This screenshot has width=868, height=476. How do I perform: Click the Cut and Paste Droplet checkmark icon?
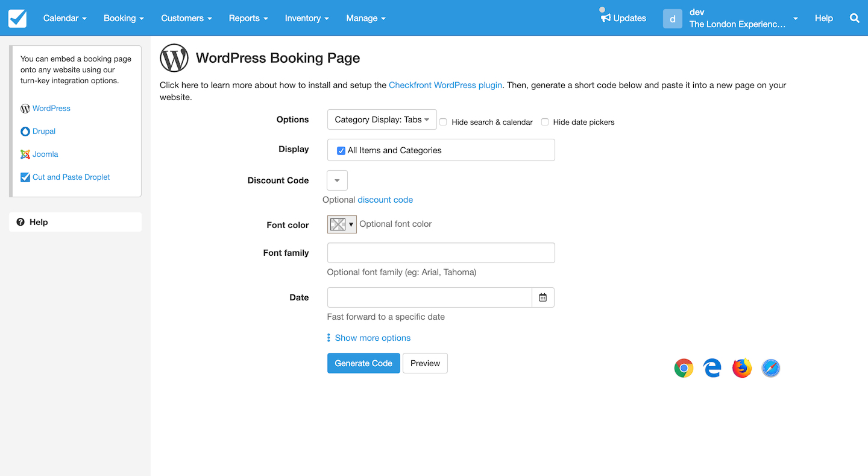click(25, 177)
